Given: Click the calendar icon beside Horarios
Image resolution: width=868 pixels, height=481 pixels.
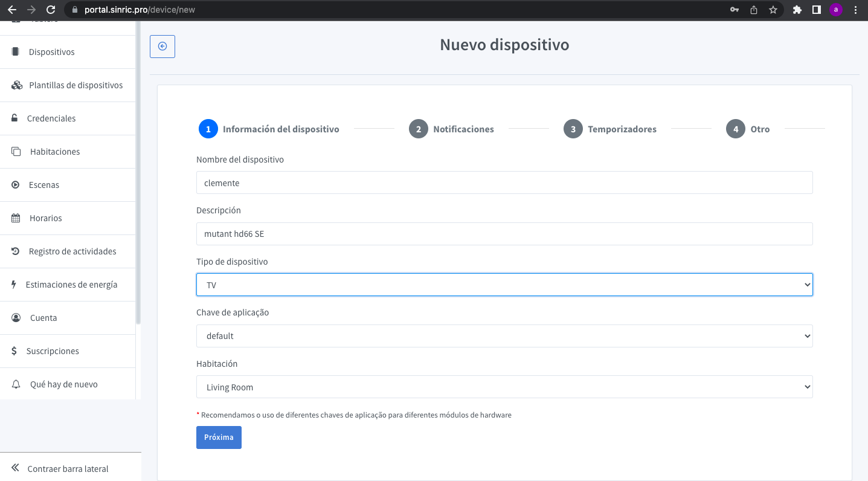Looking at the screenshot, I should pyautogui.click(x=16, y=218).
